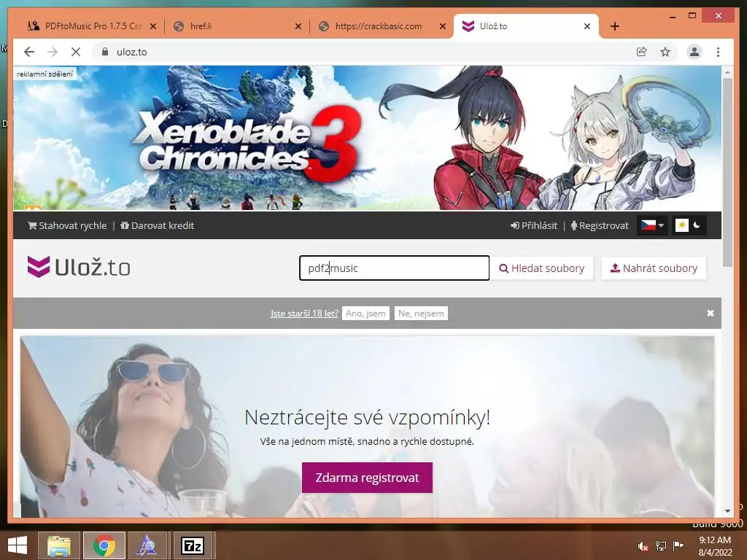Image resolution: width=747 pixels, height=560 pixels.
Task: Click the Ulož.to logo
Action: point(79,267)
